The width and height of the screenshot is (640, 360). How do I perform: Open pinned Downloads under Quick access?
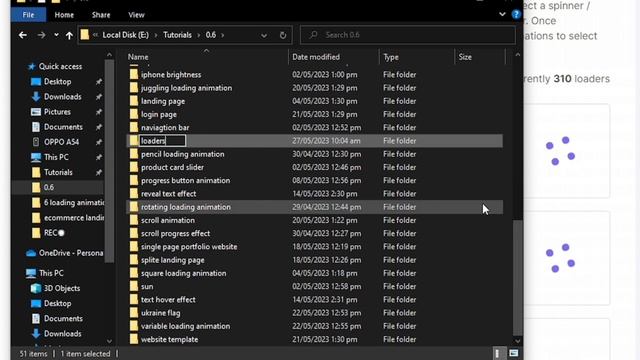click(x=62, y=97)
